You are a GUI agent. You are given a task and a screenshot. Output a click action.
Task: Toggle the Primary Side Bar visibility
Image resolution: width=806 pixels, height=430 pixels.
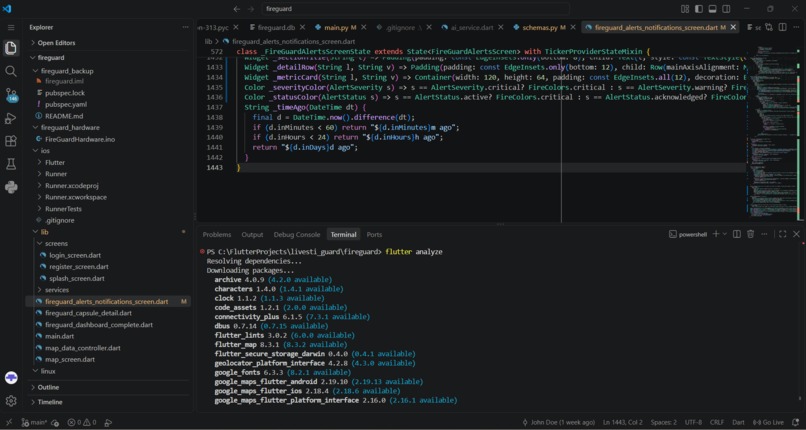[699, 9]
